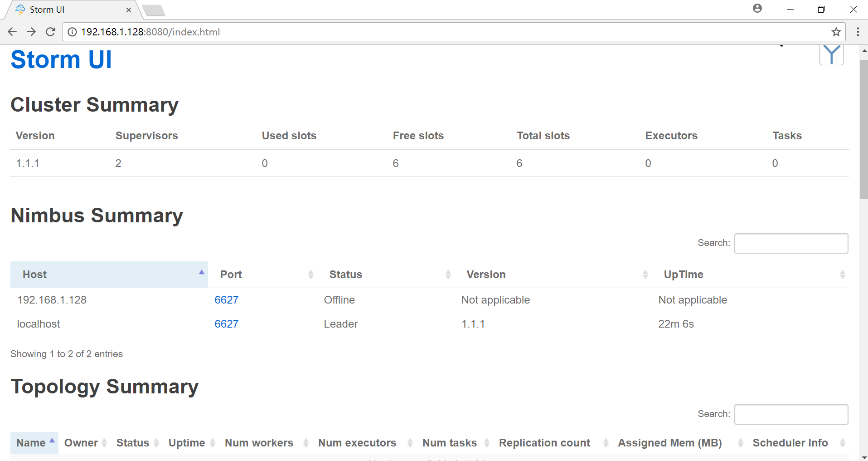The width and height of the screenshot is (868, 461).
Task: Sort Nimbus table by Version
Action: [554, 275]
